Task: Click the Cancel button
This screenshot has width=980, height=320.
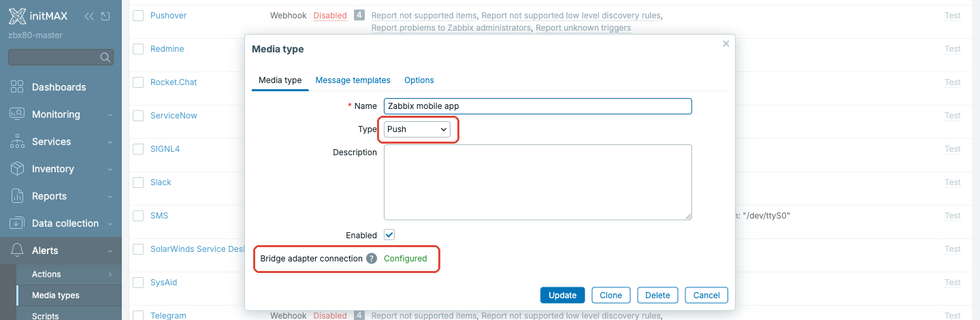Action: pos(706,295)
